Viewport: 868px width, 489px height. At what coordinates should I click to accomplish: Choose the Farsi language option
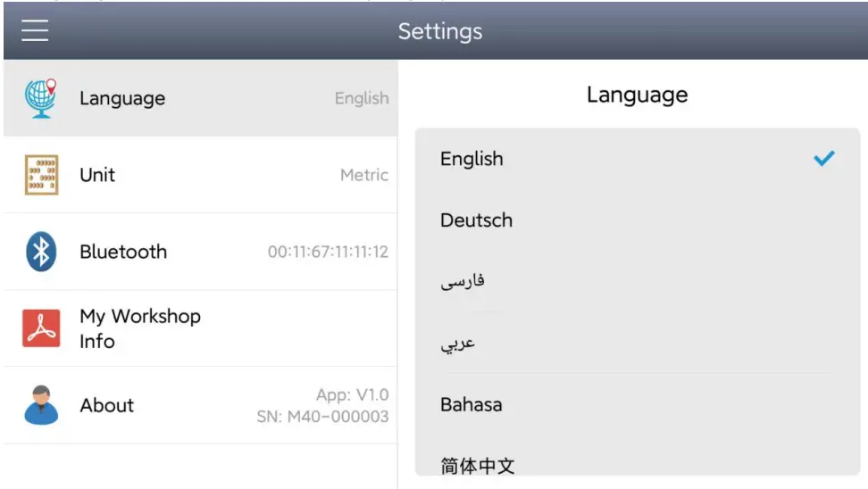point(638,282)
